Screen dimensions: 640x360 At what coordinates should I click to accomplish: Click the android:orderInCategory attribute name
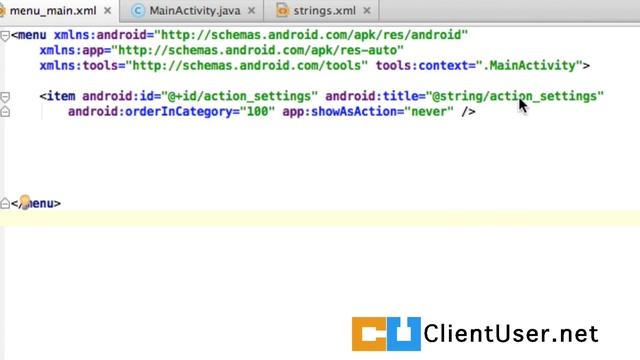coord(150,111)
